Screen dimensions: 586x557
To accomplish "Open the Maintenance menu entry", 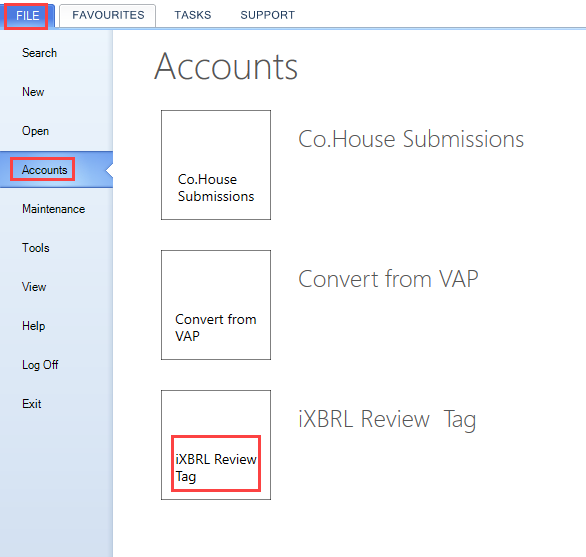I will point(54,209).
